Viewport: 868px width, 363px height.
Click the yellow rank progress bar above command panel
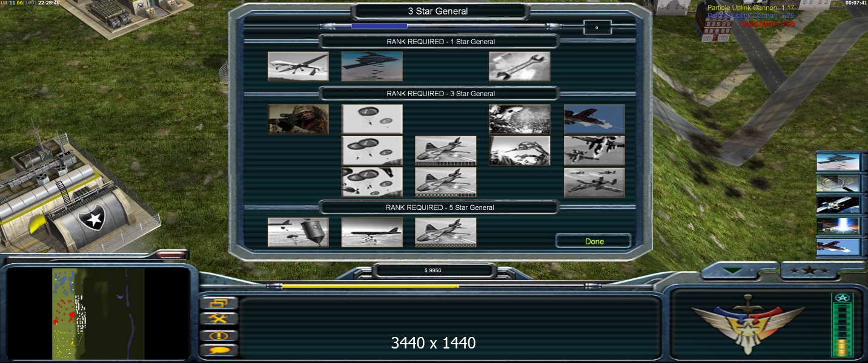(371, 286)
